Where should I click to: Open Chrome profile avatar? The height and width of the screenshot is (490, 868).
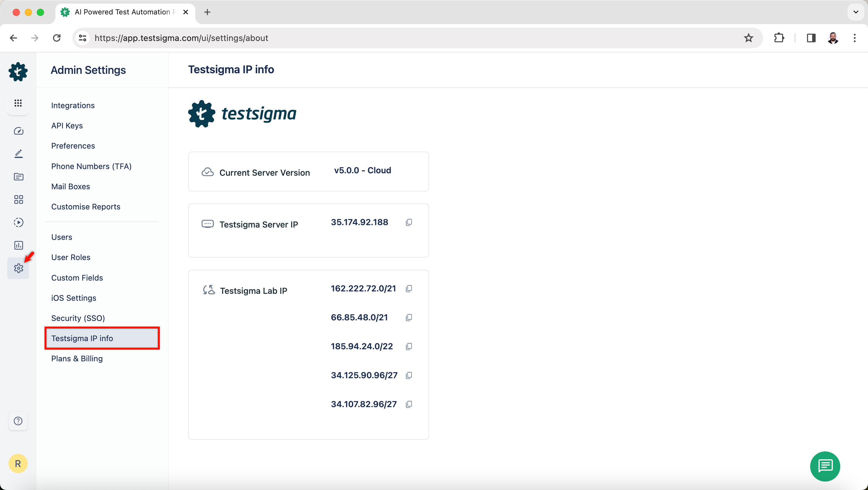pyautogui.click(x=833, y=38)
